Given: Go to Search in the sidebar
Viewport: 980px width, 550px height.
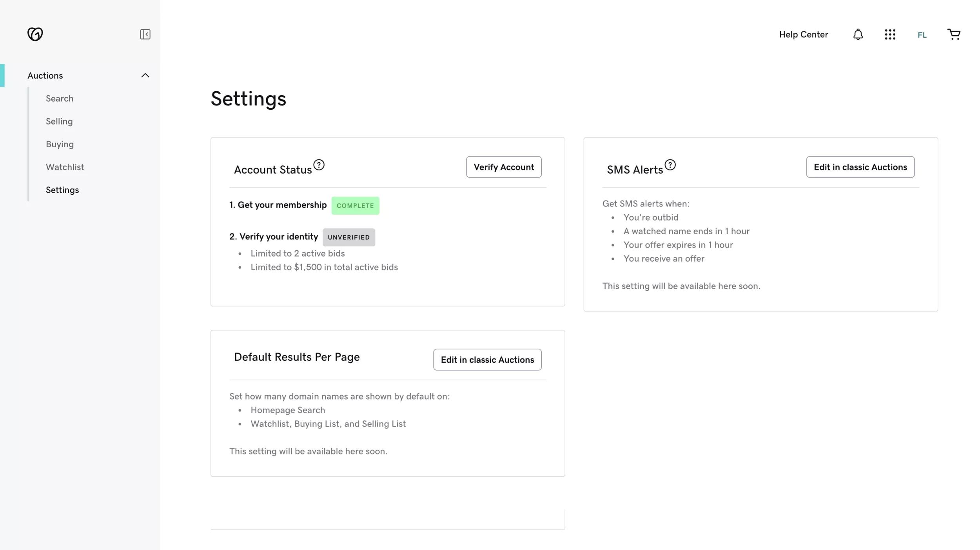Looking at the screenshot, I should [x=60, y=99].
